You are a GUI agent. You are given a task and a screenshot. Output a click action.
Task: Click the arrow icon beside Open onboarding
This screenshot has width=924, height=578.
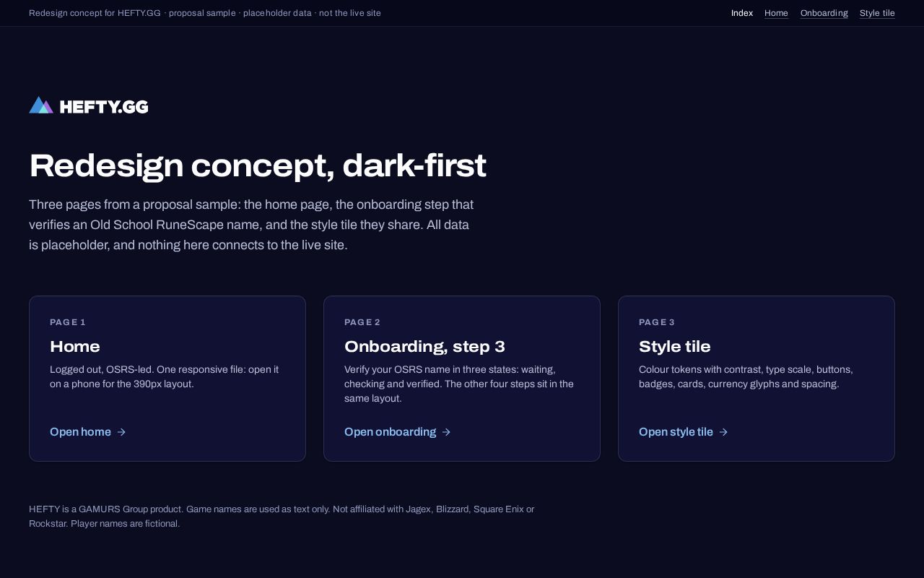pyautogui.click(x=446, y=432)
